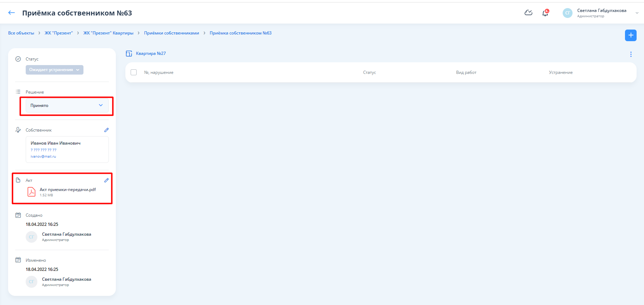Image resolution: width=644 pixels, height=305 pixels.
Task: Toggle the select-all checkbox in violations table
Action: 134,72
